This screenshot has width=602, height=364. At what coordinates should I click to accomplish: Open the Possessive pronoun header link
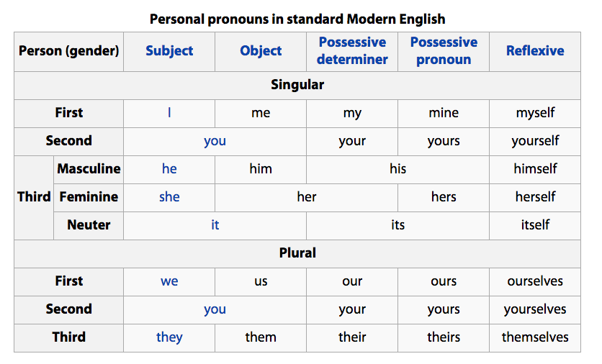click(444, 51)
